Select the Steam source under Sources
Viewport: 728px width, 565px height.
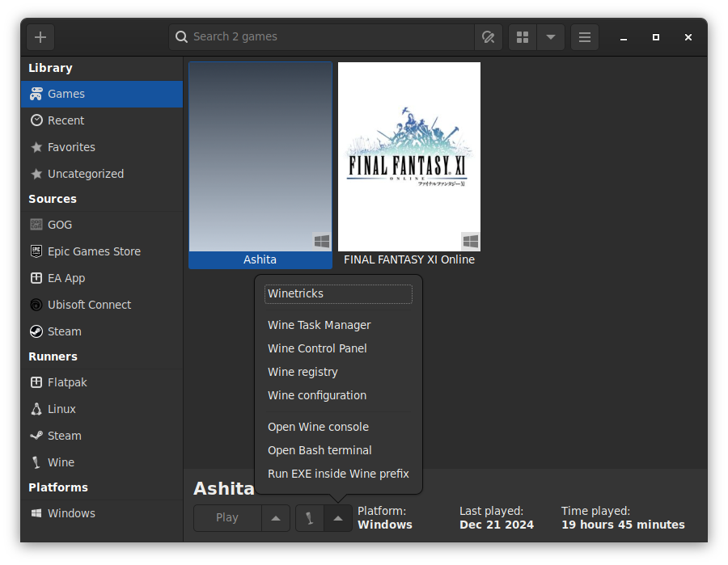36,331
